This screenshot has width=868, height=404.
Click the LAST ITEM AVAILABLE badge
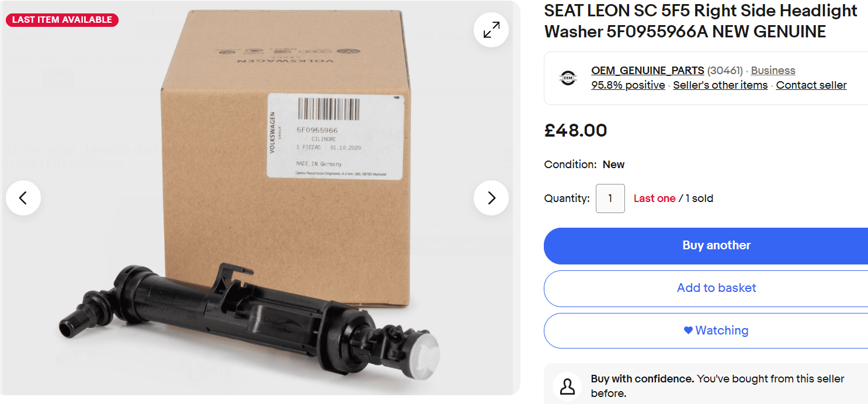click(x=62, y=20)
